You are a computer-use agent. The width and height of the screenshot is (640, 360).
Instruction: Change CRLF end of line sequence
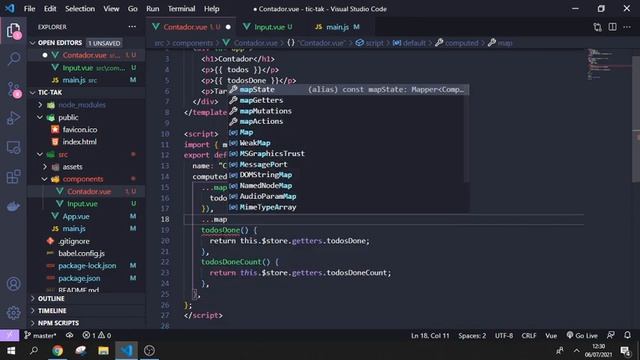[x=529, y=336]
